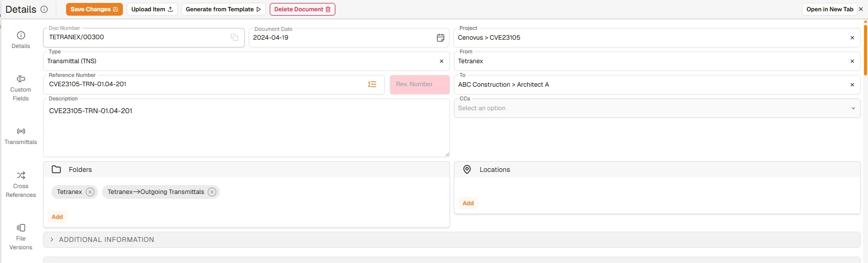Click the vertical scrollbar on right edge
This screenshot has height=263, width=868.
point(865,49)
